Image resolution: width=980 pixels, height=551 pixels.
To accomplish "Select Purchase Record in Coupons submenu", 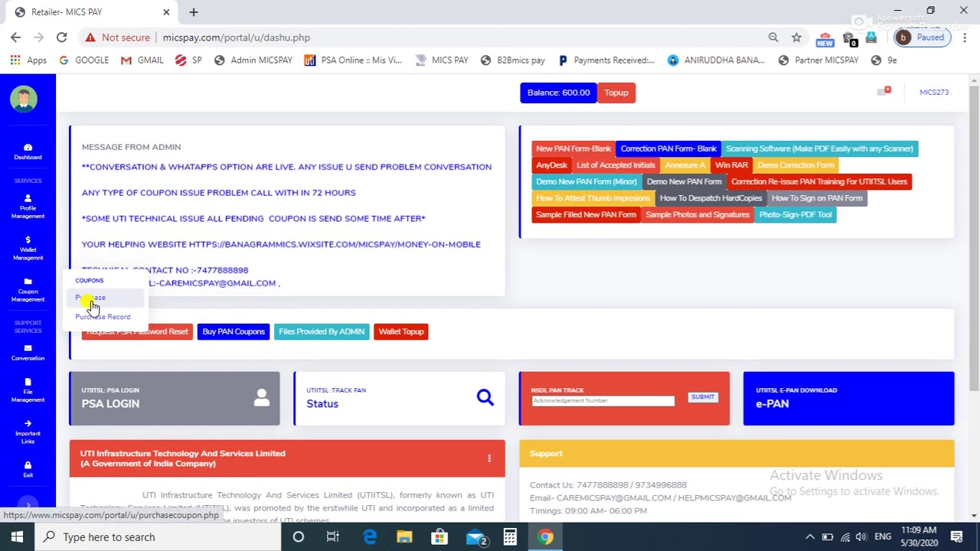I will (103, 317).
